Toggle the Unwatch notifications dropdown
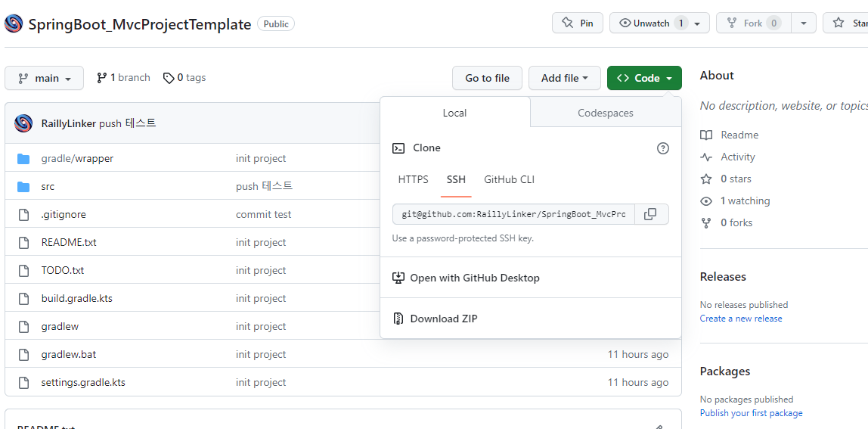 click(659, 23)
